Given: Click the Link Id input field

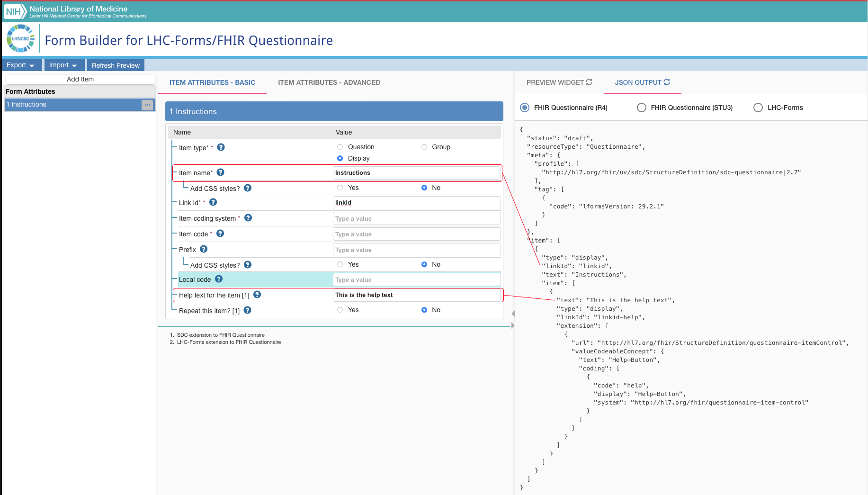Looking at the screenshot, I should click(x=417, y=203).
